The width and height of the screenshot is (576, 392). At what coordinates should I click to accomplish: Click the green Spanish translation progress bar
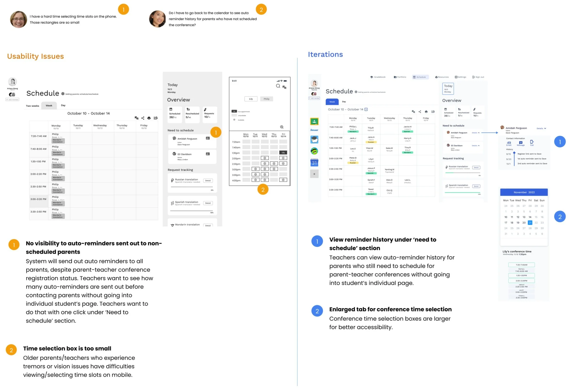click(462, 192)
